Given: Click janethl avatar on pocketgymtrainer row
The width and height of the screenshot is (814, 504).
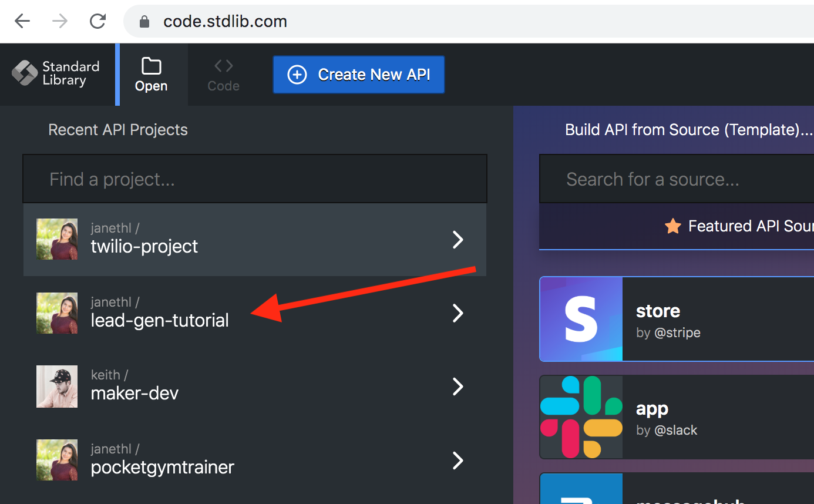Looking at the screenshot, I should [x=57, y=460].
